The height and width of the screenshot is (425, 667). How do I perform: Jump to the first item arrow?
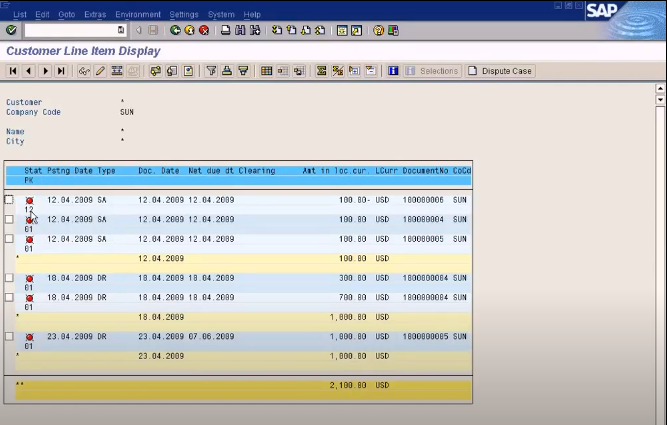click(x=13, y=71)
